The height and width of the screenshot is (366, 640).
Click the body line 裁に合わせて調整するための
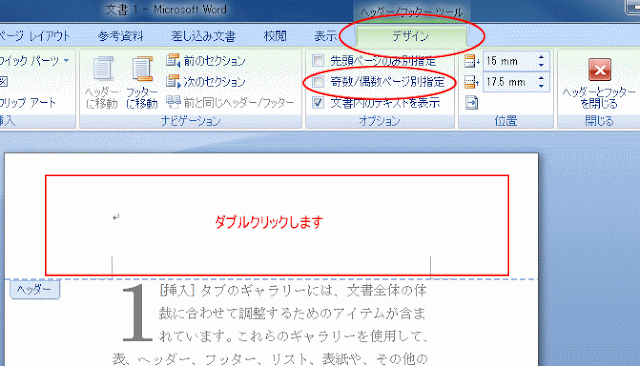(293, 313)
